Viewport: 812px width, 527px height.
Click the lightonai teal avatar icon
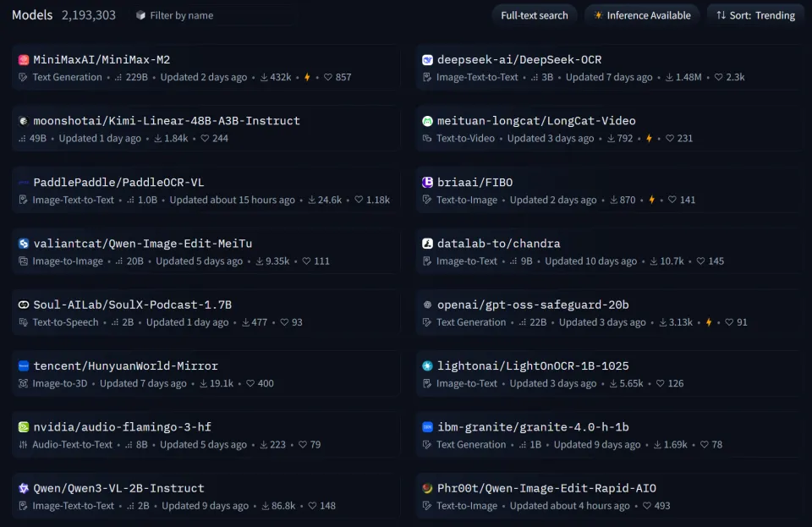(x=427, y=366)
